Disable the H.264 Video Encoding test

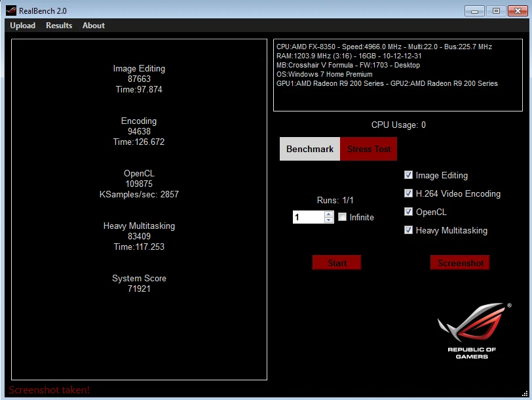pyautogui.click(x=409, y=193)
